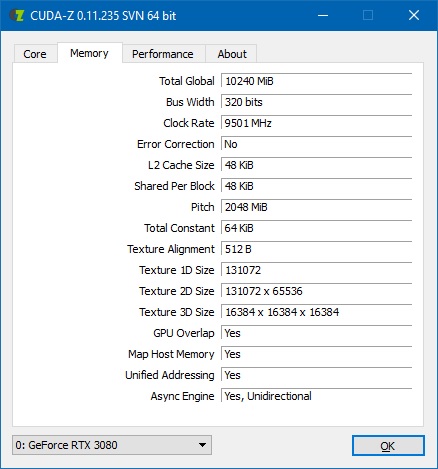Select the Clock Rate value 9501 MHz
The height and width of the screenshot is (469, 438).
click(x=317, y=123)
